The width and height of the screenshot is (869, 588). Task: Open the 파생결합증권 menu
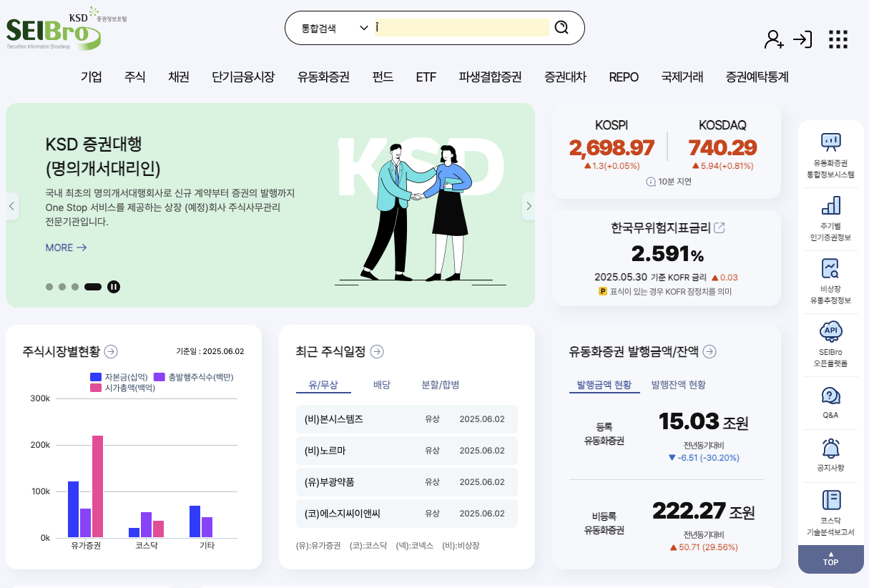pos(491,77)
